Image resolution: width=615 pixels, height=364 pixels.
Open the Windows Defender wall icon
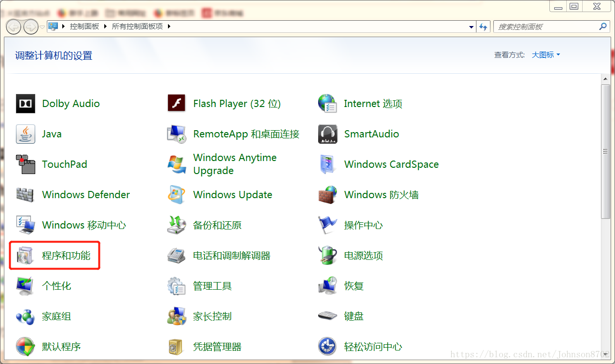pos(26,195)
